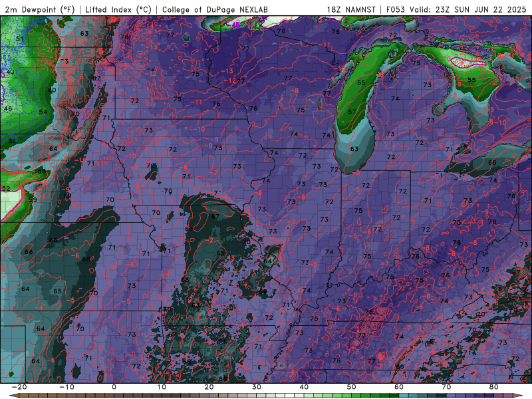Click the "-10" color scale tick label
This screenshot has width=532, height=399.
tap(66, 387)
